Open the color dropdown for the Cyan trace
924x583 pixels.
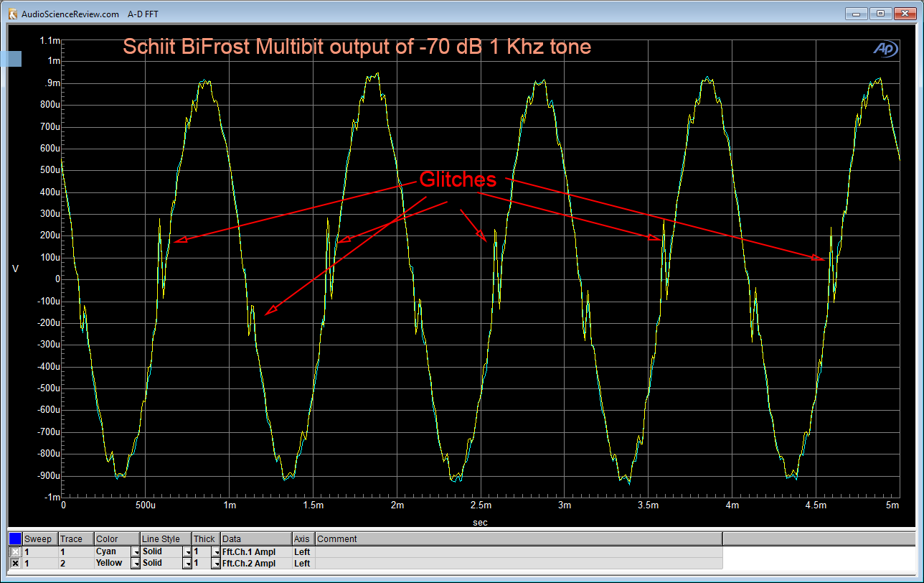[135, 551]
